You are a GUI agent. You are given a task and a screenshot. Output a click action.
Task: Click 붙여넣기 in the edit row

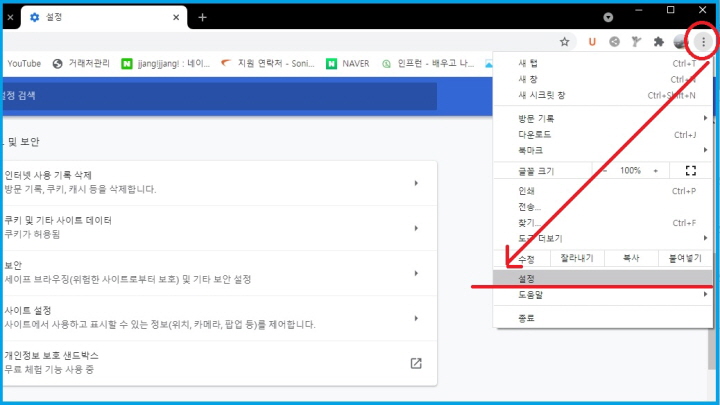[685, 259]
